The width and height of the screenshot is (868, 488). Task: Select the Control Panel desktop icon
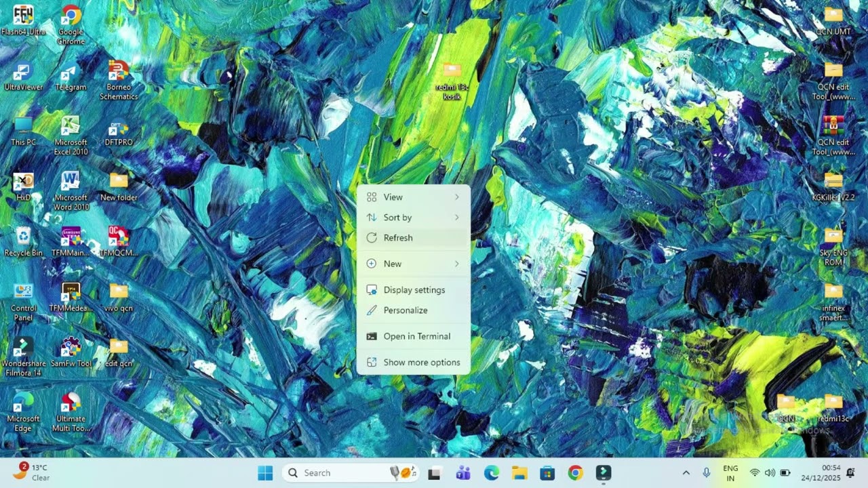pyautogui.click(x=24, y=302)
